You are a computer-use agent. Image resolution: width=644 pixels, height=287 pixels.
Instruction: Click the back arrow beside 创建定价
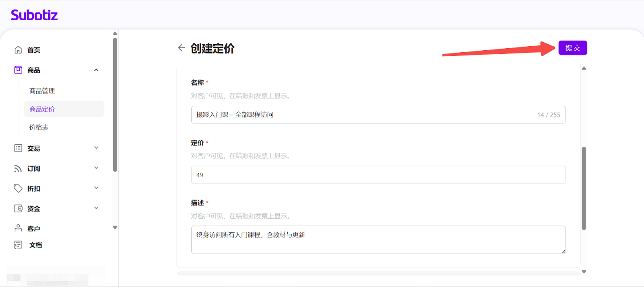click(182, 48)
